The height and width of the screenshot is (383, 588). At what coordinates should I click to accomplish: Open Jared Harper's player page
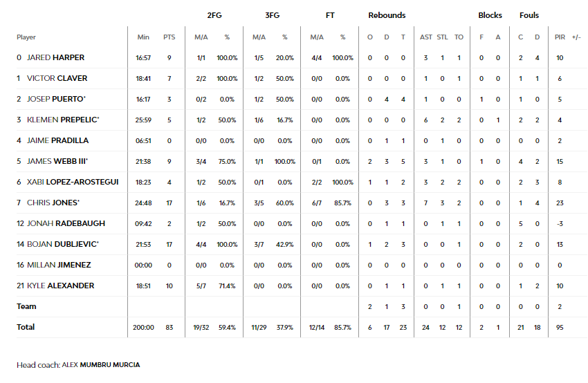[55, 57]
